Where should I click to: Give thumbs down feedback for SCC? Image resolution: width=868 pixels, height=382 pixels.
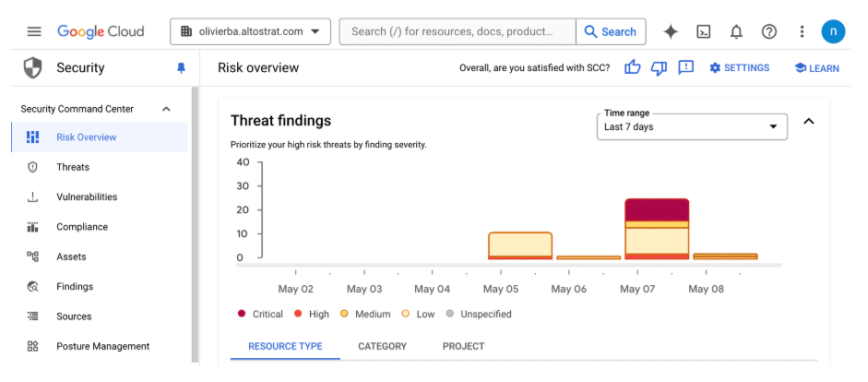[659, 68]
